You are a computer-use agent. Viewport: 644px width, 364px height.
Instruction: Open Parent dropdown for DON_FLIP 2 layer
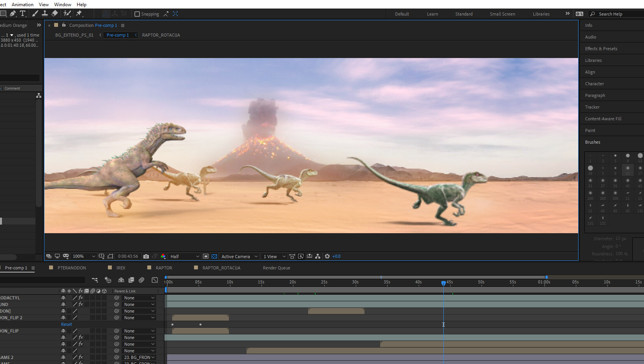139,318
